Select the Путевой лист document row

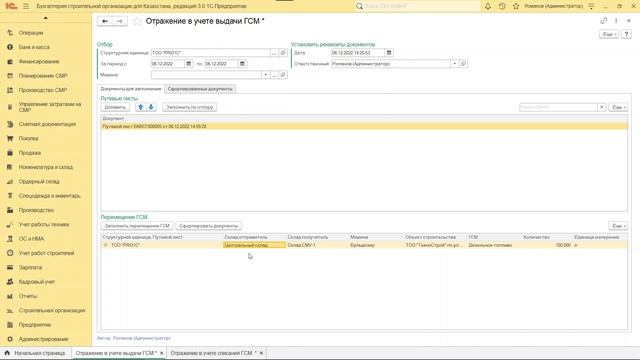[x=364, y=127]
